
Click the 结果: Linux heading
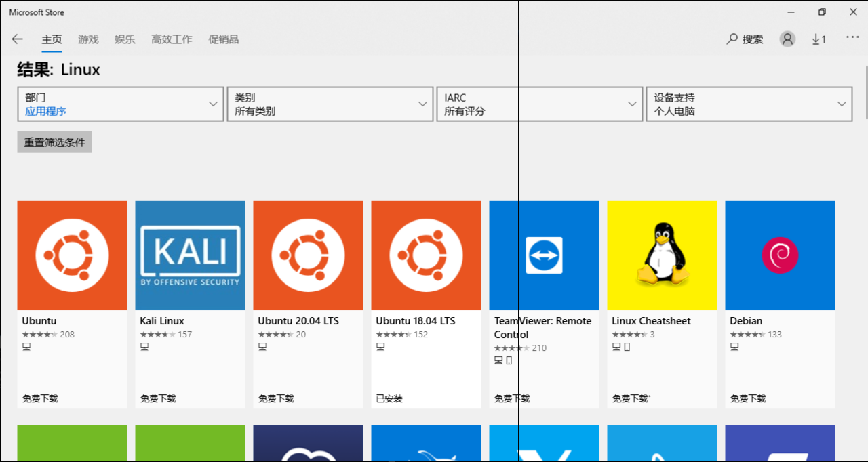[x=58, y=69]
